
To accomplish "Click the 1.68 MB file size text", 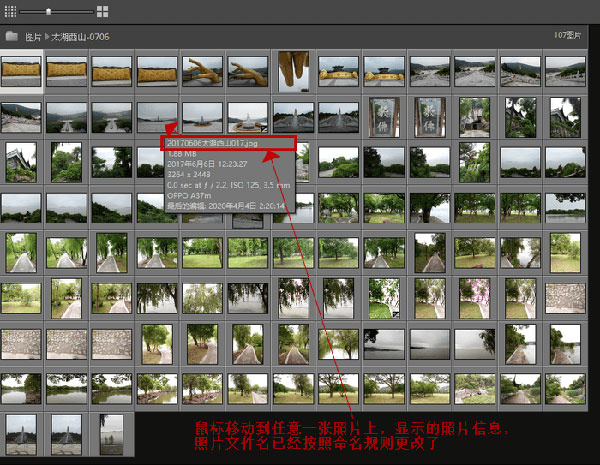I will coord(182,154).
